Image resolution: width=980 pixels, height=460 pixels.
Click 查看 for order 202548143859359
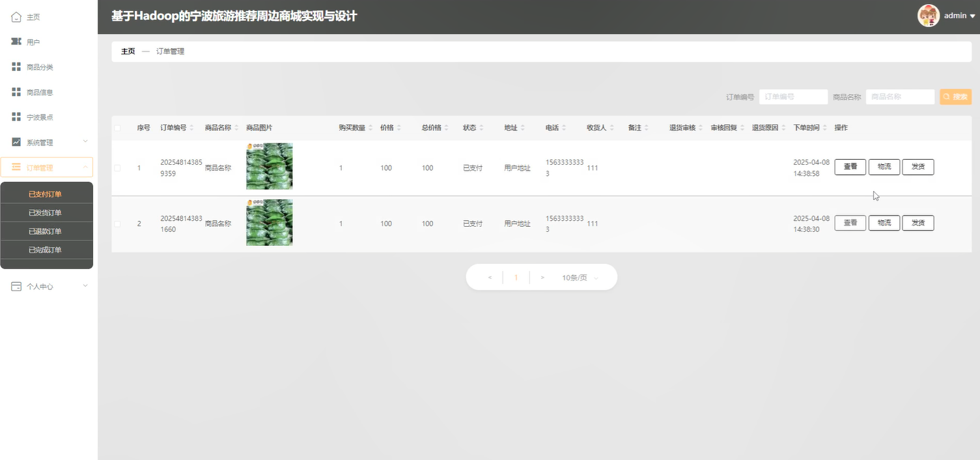click(850, 167)
